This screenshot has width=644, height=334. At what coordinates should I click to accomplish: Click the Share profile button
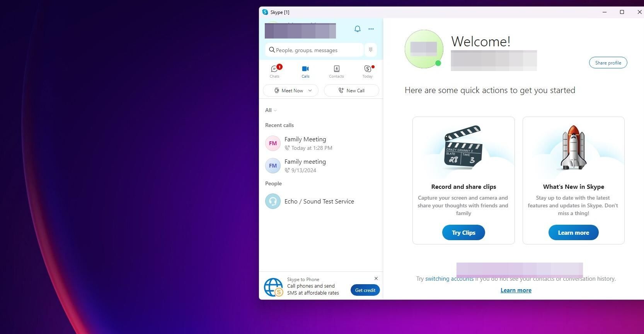coord(608,63)
